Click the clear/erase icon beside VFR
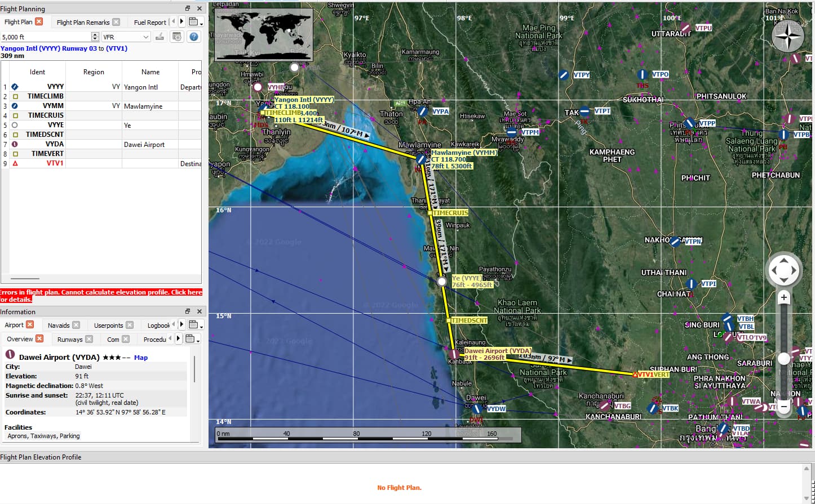 tap(160, 37)
